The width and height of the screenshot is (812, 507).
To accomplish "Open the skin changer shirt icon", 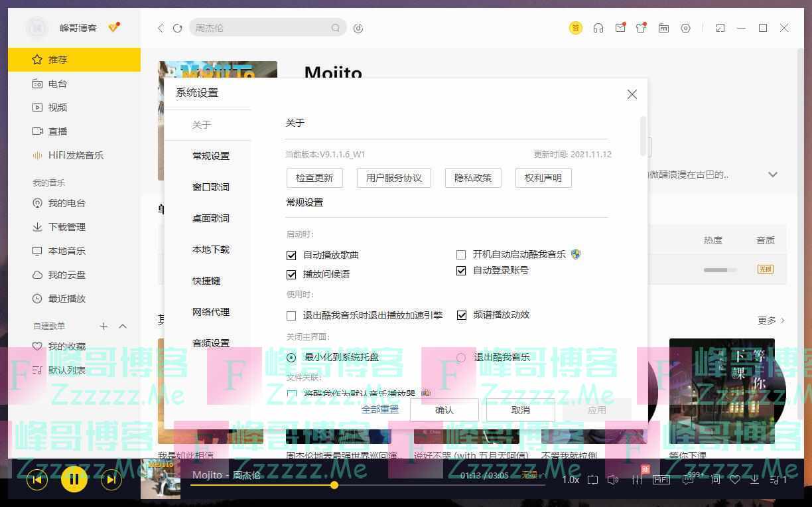I will [x=641, y=28].
